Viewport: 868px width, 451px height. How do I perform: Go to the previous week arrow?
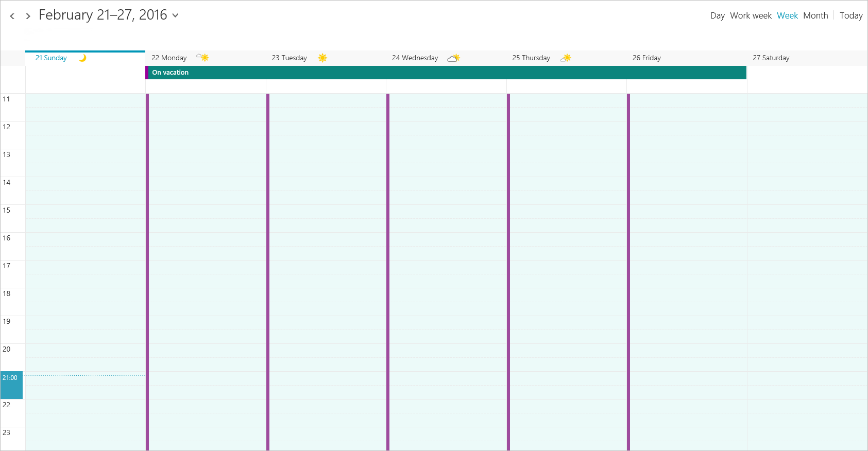click(x=12, y=16)
